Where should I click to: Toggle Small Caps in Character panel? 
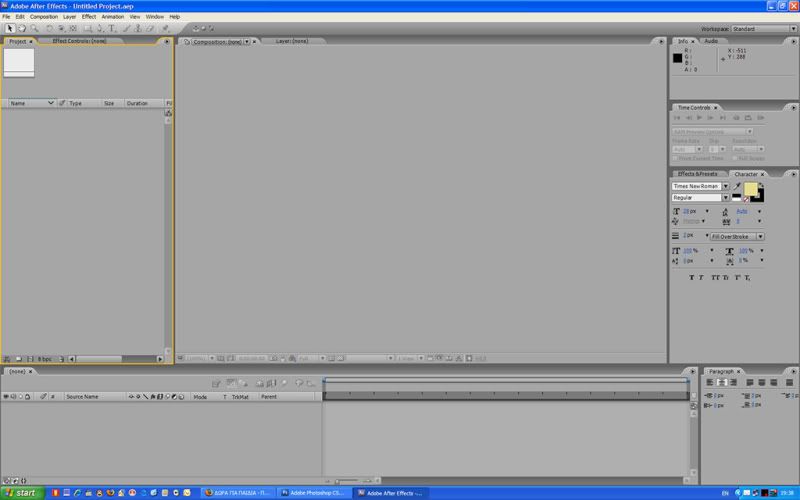click(x=725, y=278)
